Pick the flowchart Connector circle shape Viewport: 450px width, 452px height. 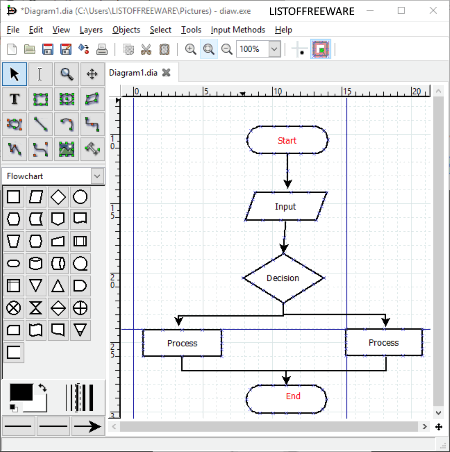(80, 197)
